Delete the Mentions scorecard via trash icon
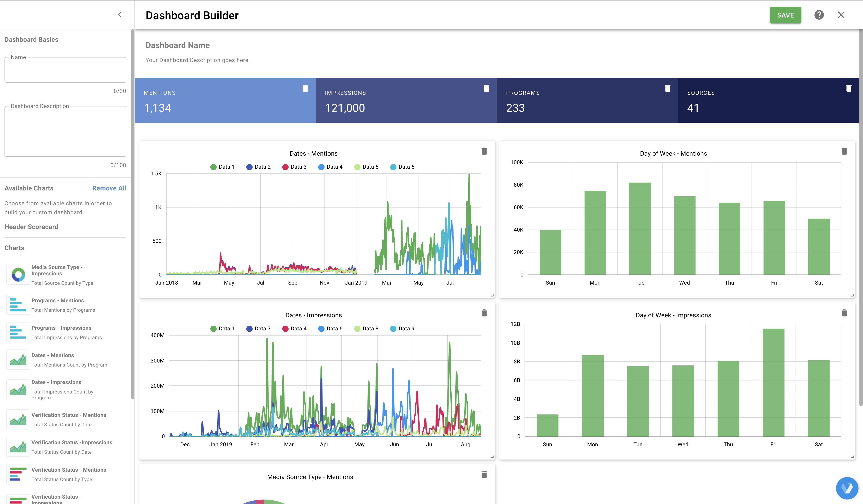 [x=305, y=88]
